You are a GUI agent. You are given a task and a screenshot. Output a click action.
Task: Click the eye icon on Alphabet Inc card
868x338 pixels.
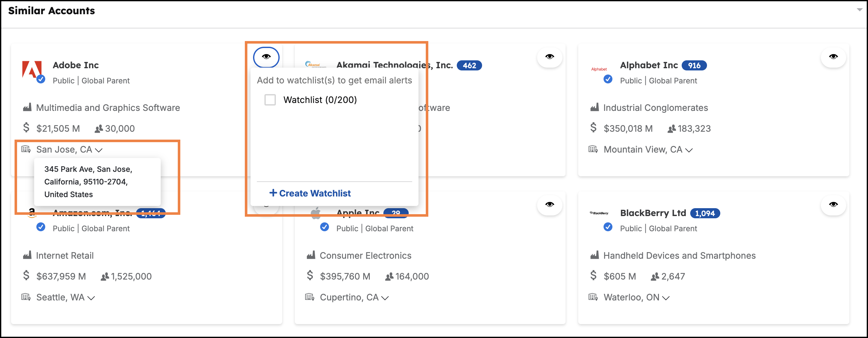tap(833, 57)
